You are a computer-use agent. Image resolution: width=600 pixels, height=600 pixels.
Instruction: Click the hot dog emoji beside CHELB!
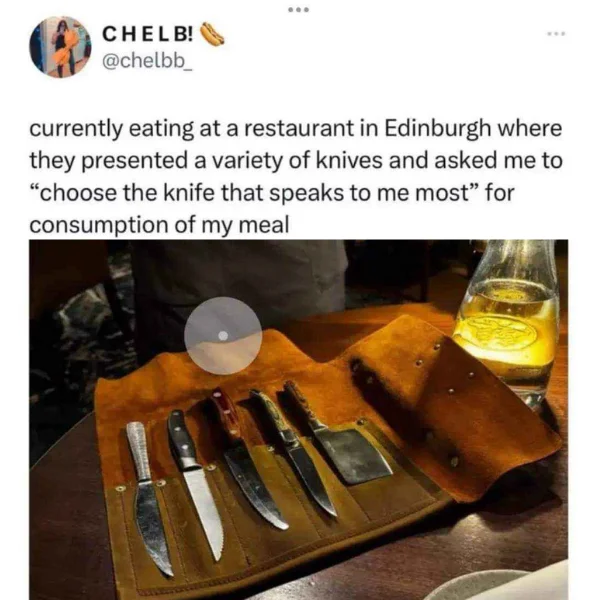point(213,34)
